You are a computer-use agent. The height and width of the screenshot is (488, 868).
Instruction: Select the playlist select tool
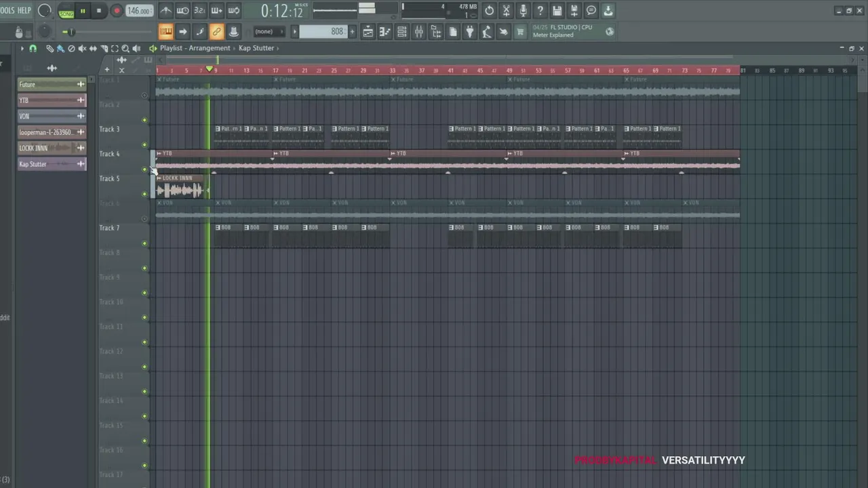click(115, 48)
